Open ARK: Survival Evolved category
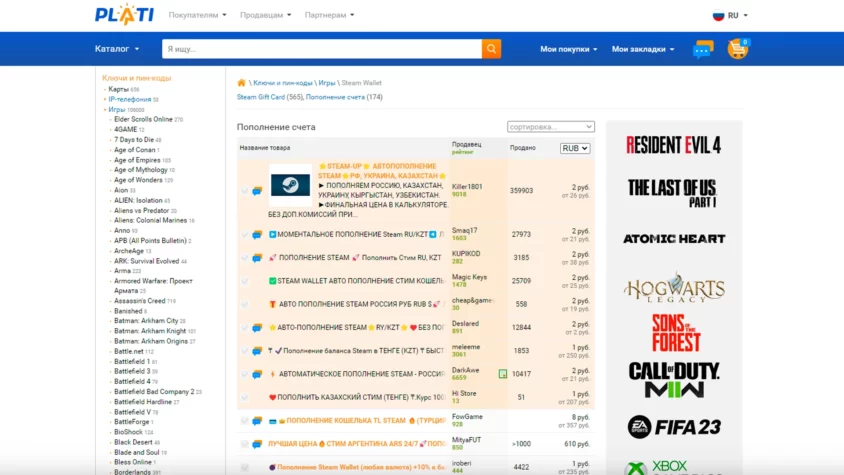 pyautogui.click(x=146, y=261)
